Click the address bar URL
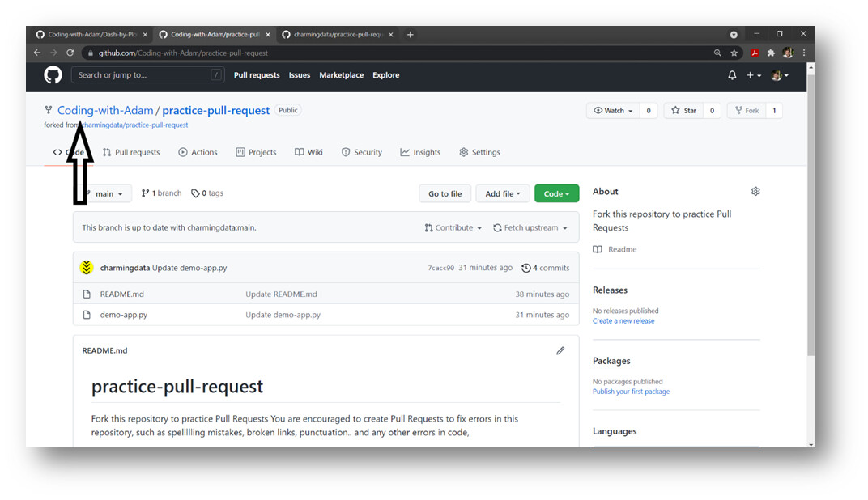The height and width of the screenshot is (500, 868). coord(183,53)
